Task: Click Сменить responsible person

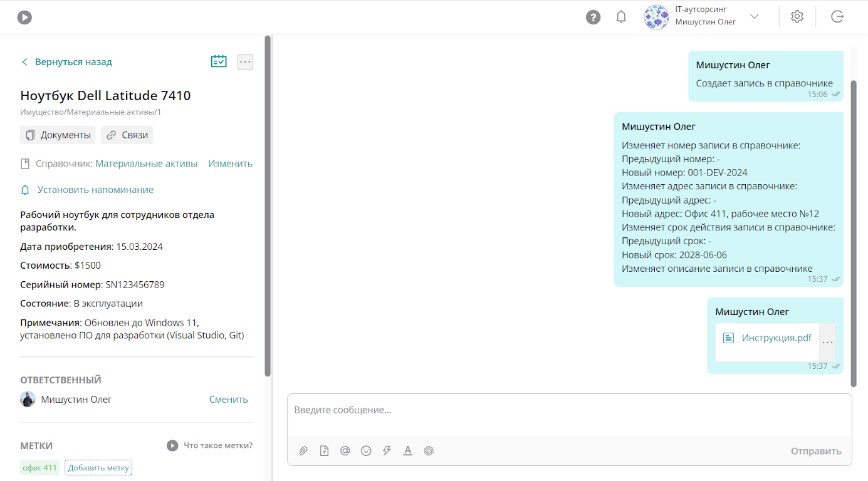Action: click(x=229, y=400)
